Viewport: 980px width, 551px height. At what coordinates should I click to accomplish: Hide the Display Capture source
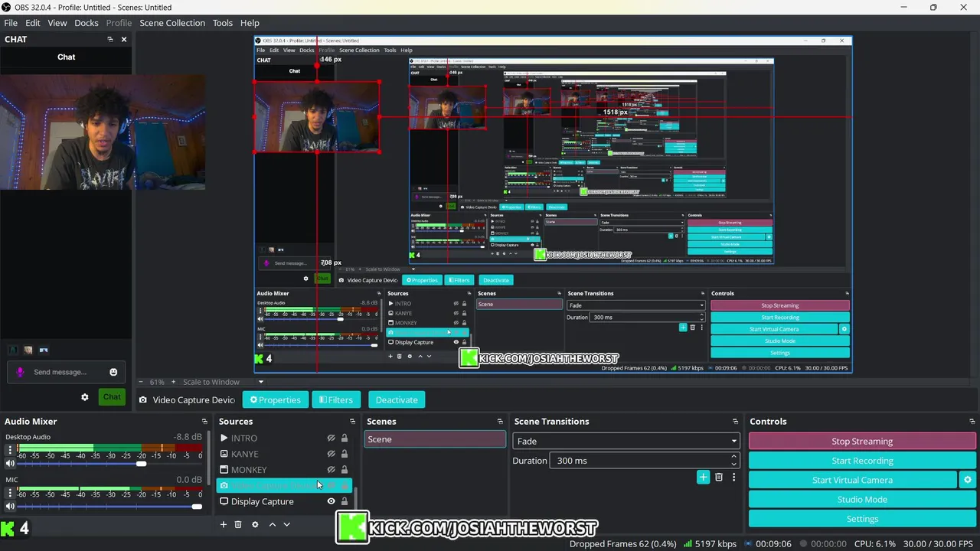[x=332, y=501]
